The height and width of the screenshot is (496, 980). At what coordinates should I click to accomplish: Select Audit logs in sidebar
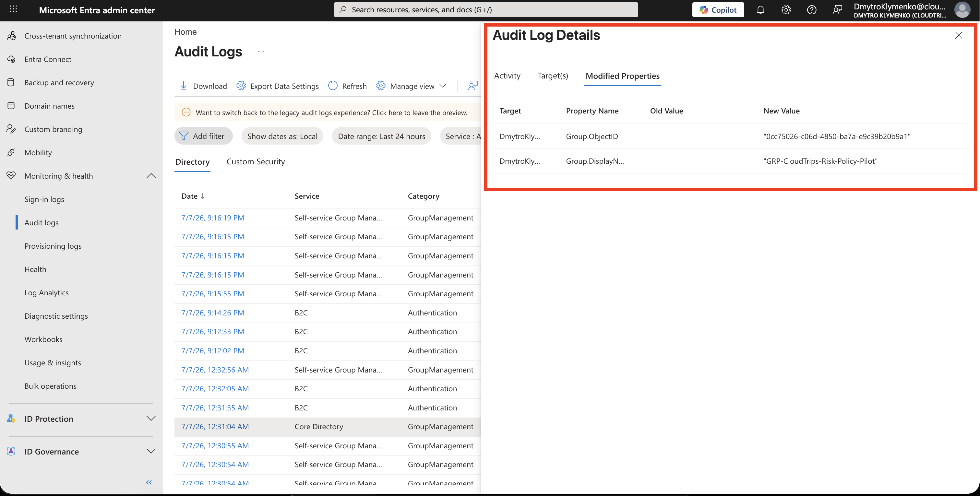(42, 222)
